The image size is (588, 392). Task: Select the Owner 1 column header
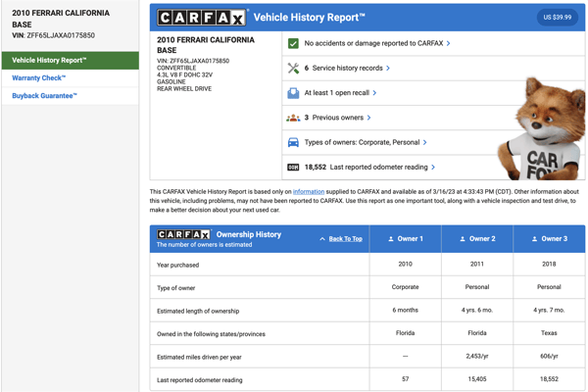tap(406, 239)
